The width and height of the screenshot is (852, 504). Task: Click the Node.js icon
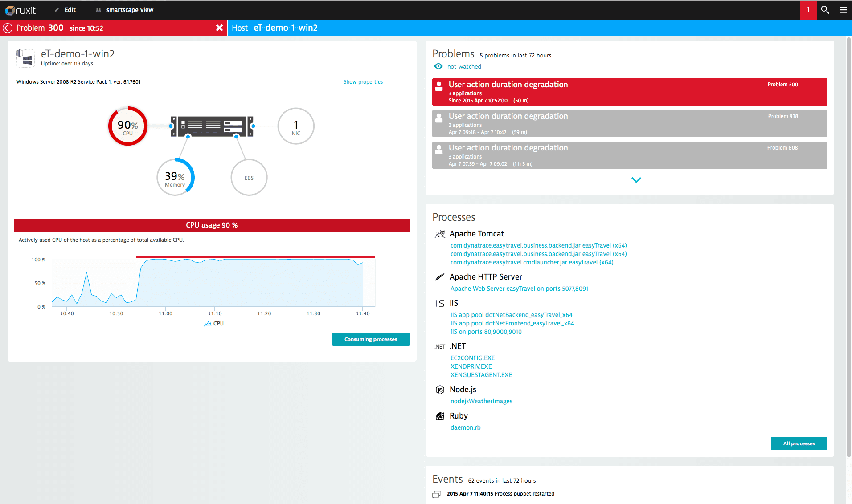point(440,390)
